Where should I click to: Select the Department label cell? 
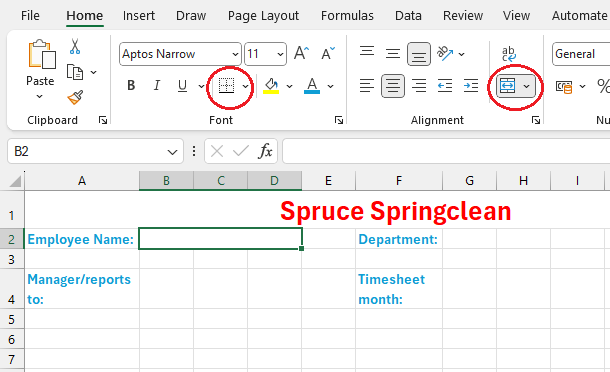pyautogui.click(x=399, y=239)
